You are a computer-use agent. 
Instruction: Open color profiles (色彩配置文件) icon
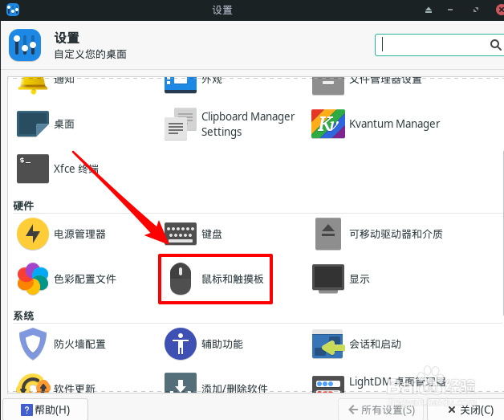[33, 279]
